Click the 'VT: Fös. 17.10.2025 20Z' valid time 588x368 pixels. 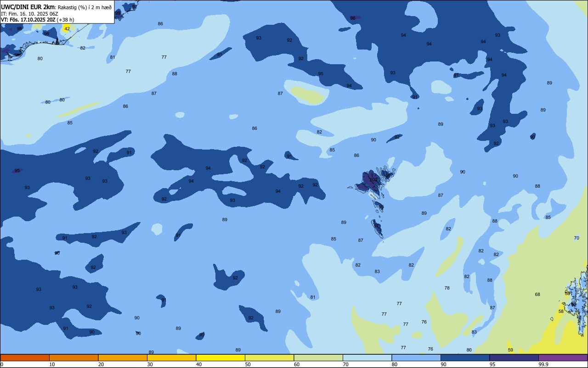point(28,20)
